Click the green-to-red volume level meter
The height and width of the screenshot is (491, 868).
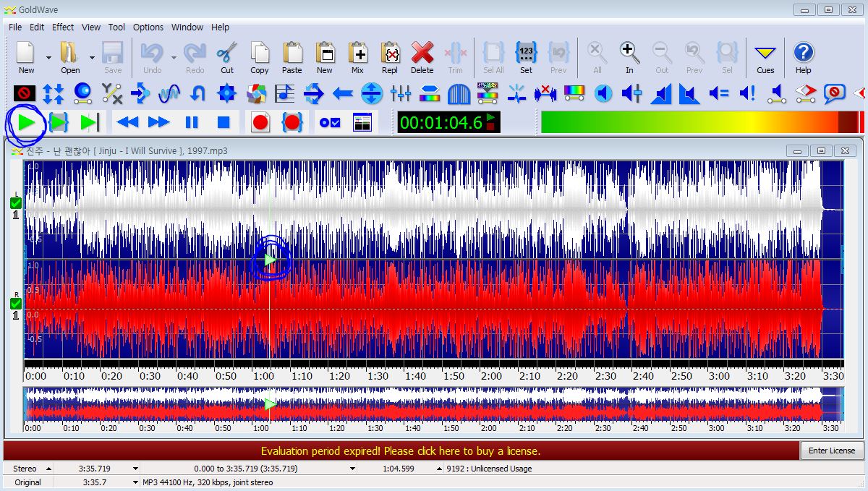click(702, 122)
